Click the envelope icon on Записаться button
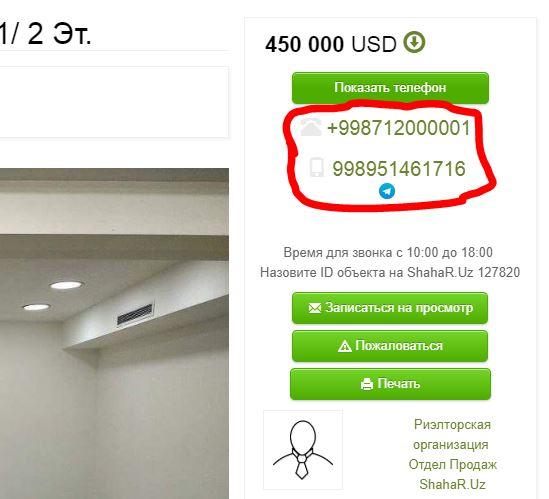This screenshot has height=499, width=549. click(x=314, y=308)
